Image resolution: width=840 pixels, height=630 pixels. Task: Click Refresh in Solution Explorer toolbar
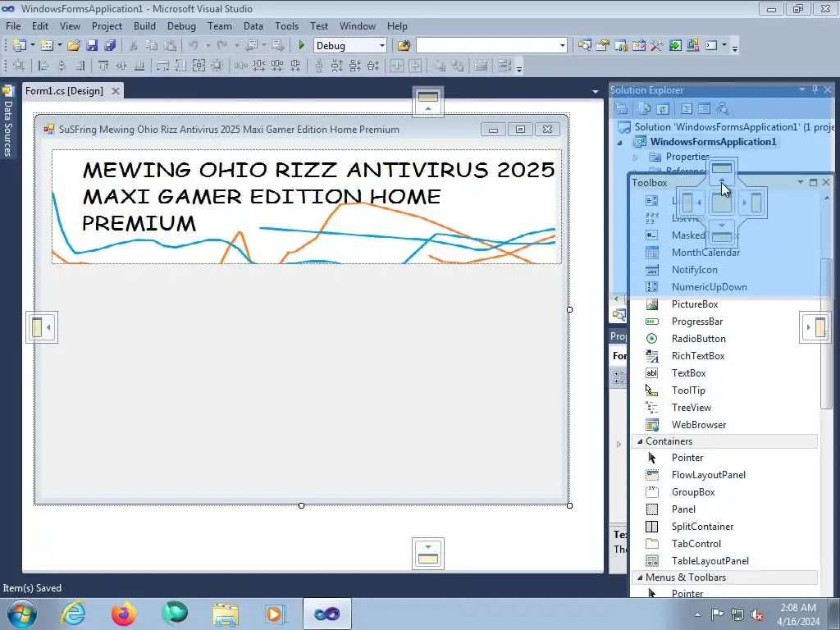(x=663, y=109)
